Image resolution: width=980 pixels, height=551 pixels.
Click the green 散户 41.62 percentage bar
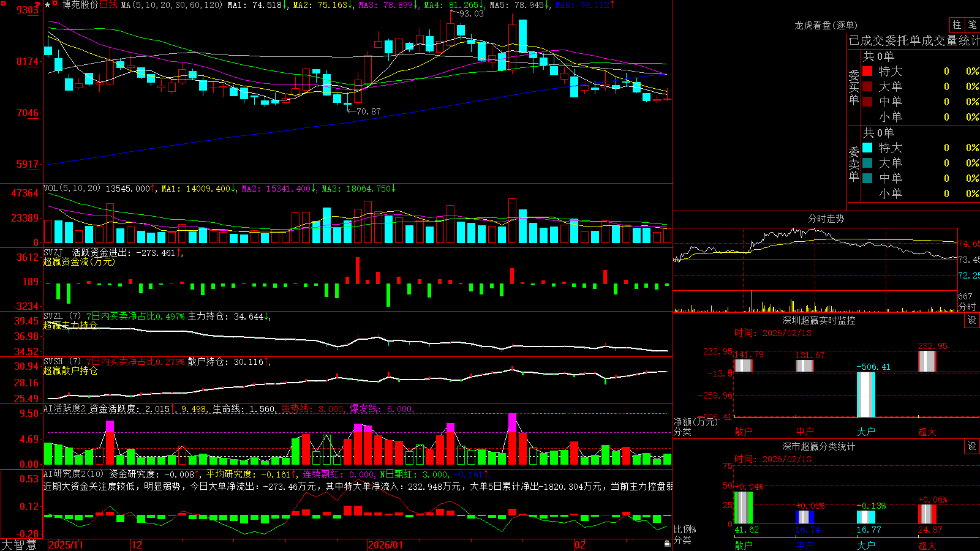coord(744,508)
